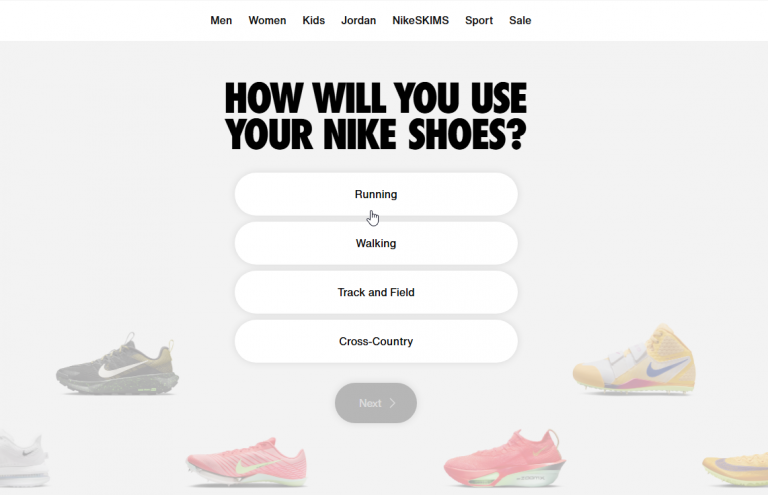Click the black trail shoe image
The image size is (768, 495).
(117, 364)
